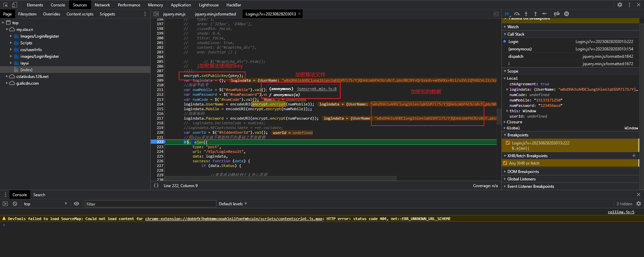The height and width of the screenshot is (257, 644).
Task: Open the HackBar tab
Action: pyautogui.click(x=234, y=5)
